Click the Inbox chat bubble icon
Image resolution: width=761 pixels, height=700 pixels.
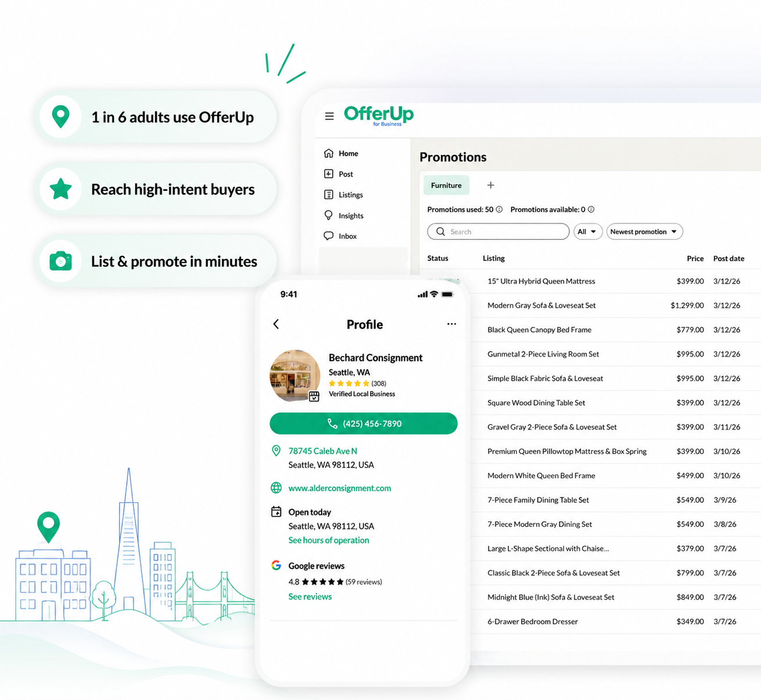(329, 236)
